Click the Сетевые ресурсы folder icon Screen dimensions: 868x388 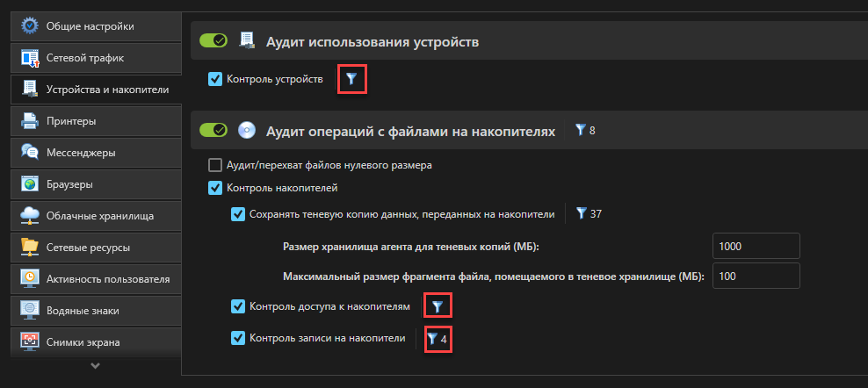[29, 247]
